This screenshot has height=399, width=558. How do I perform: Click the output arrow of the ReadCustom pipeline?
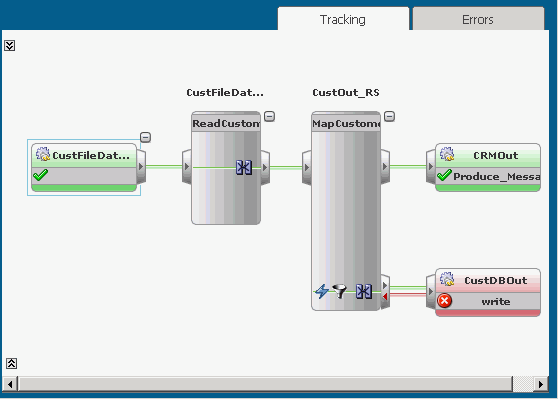pos(265,167)
